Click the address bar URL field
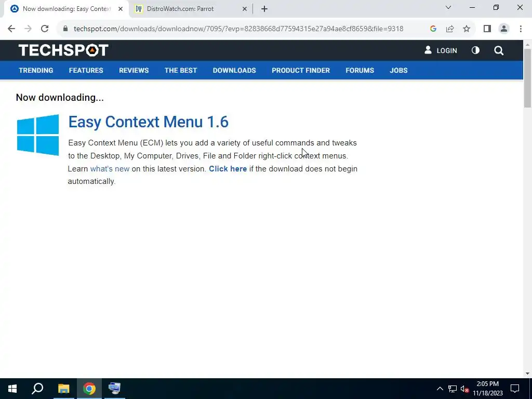This screenshot has width=532, height=399. click(x=238, y=29)
